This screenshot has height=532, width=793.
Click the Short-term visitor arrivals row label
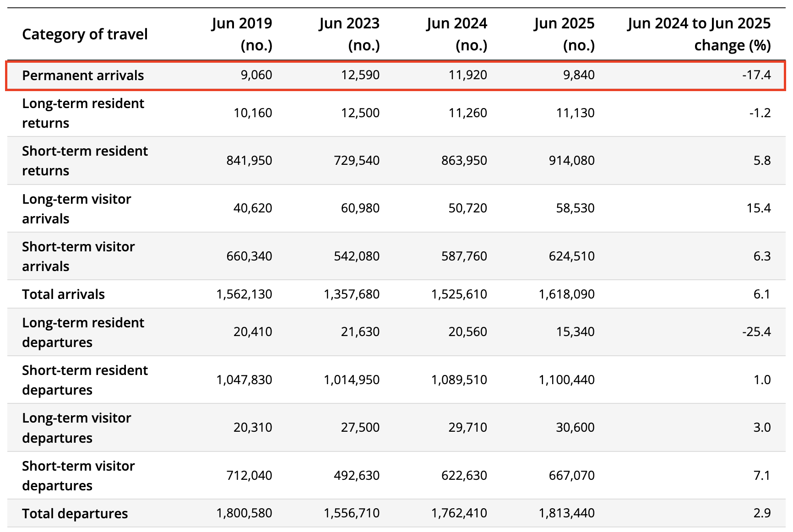[x=78, y=256]
